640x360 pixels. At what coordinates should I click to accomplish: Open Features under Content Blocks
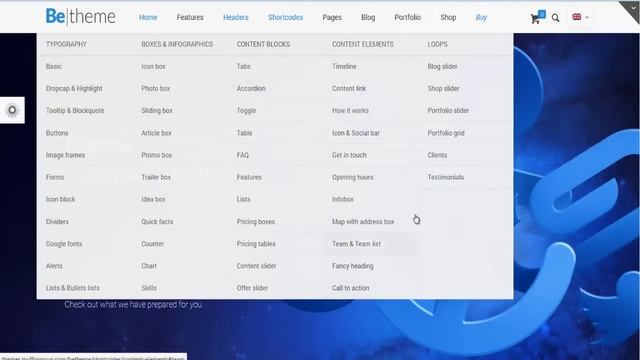(x=249, y=177)
